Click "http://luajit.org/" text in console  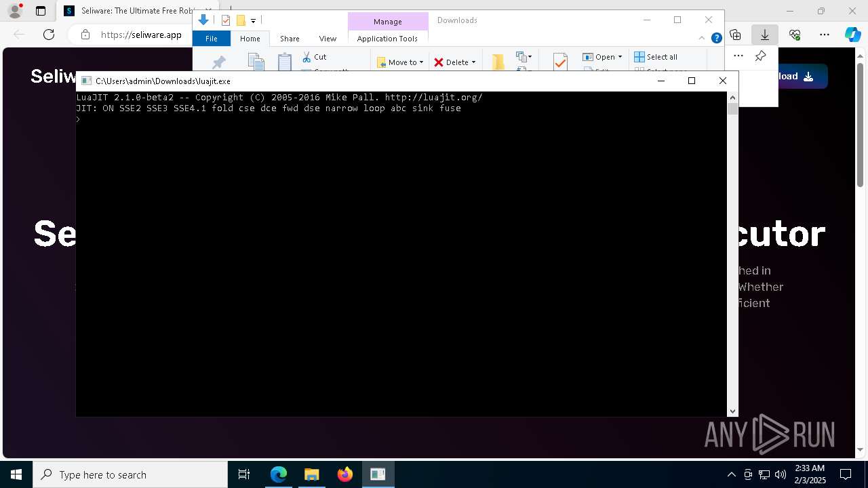tap(433, 98)
